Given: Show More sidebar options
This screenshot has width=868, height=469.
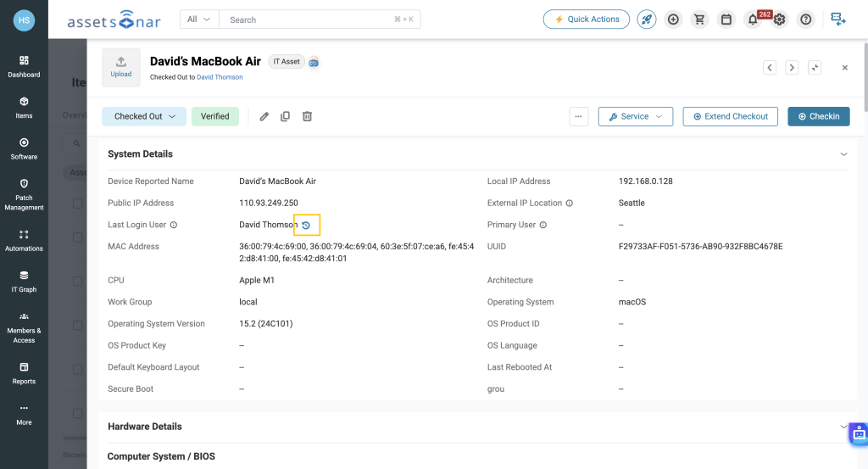Looking at the screenshot, I should tap(24, 414).
